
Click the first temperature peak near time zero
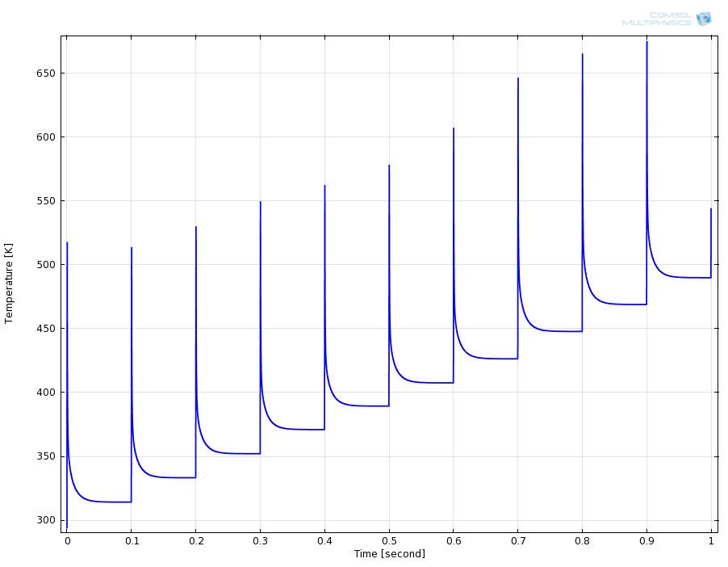point(67,244)
